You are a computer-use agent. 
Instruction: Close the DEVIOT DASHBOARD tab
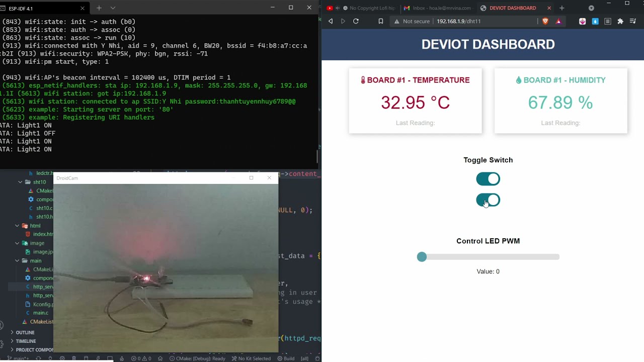[x=549, y=8]
